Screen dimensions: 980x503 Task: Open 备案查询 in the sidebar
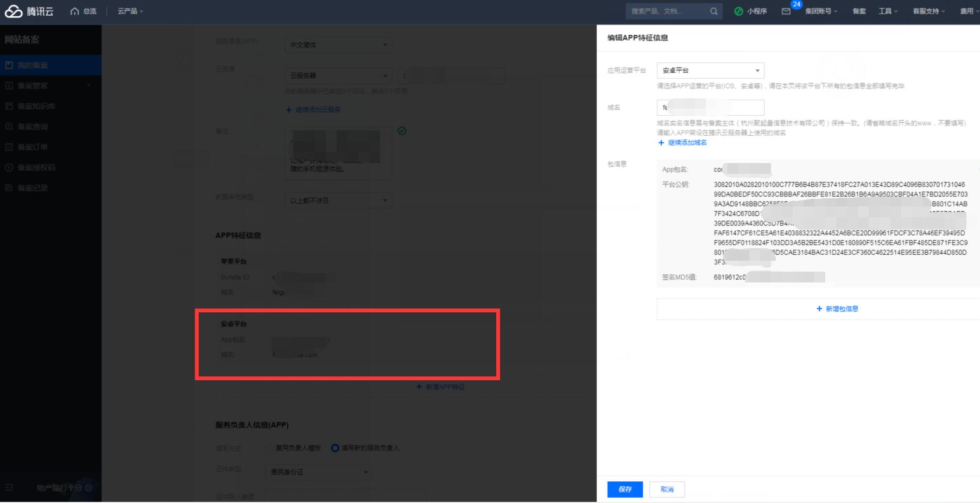[x=50, y=127]
